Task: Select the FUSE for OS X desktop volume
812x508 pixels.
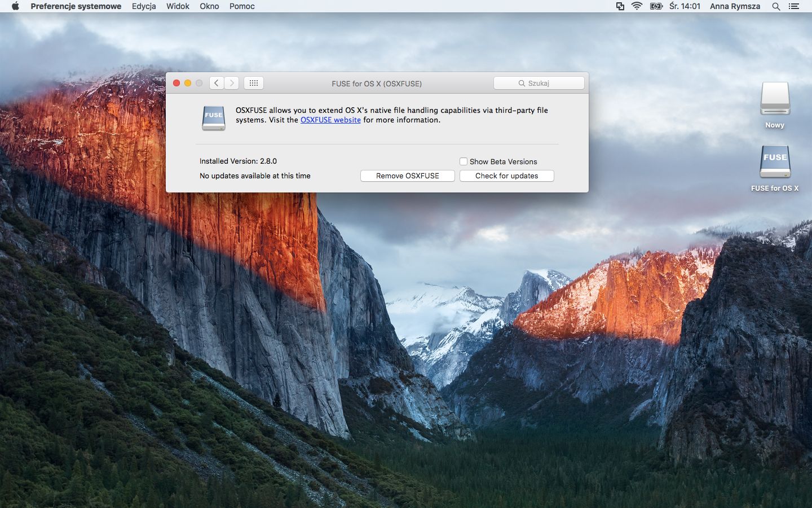Action: tap(775, 168)
